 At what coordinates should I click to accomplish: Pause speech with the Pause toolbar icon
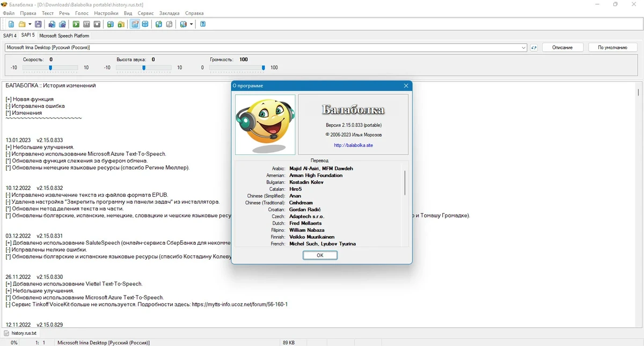[86, 24]
